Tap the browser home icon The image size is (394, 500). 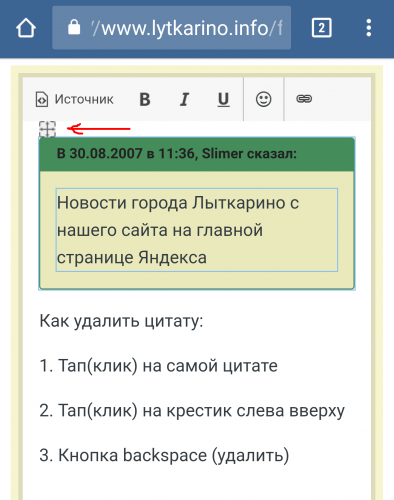(26, 28)
